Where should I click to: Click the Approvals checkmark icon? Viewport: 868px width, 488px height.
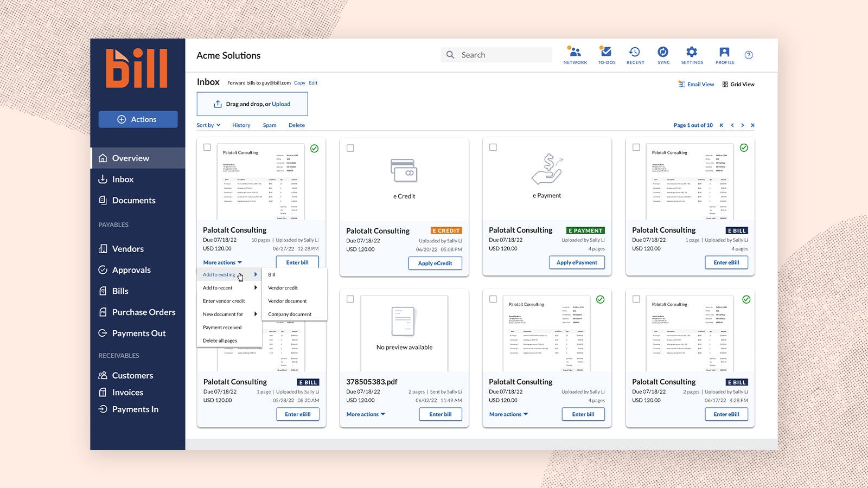tap(103, 270)
